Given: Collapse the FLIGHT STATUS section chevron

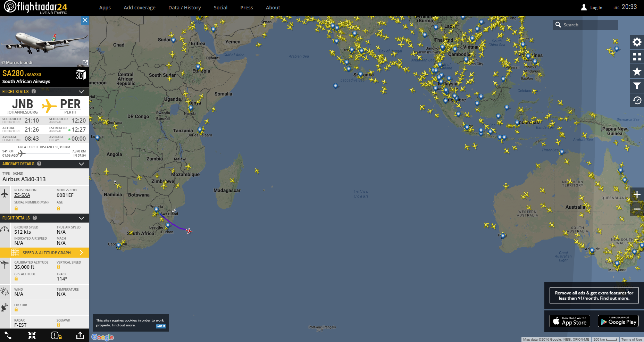Looking at the screenshot, I should [82, 92].
